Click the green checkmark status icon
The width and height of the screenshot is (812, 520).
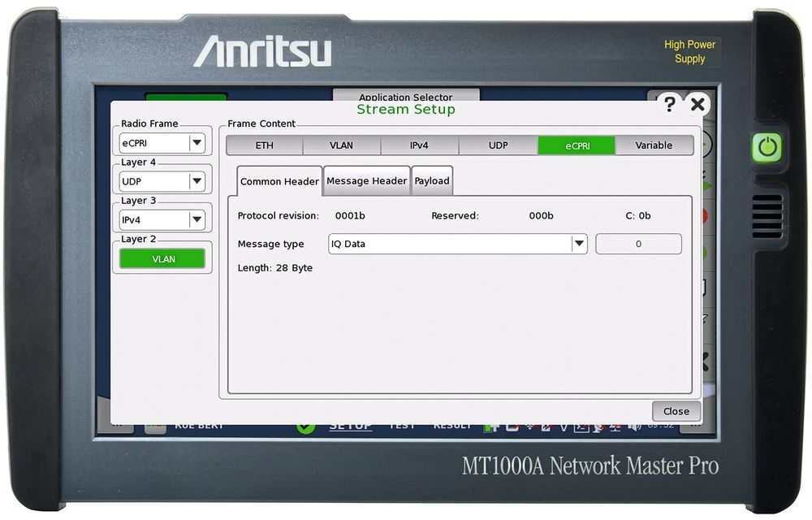pyautogui.click(x=305, y=427)
